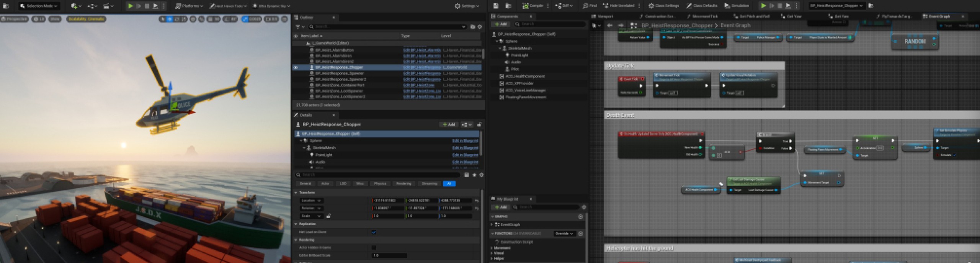Screen dimensions: 980x263
Task: Select the All filter in Details
Action: click(449, 184)
